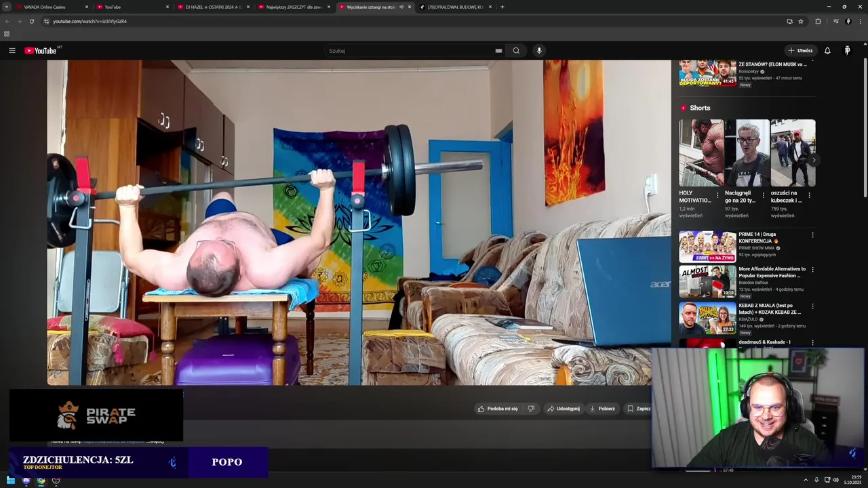This screenshot has width=868, height=488.
Task: Go forward with browser forward arrow
Action: [19, 21]
